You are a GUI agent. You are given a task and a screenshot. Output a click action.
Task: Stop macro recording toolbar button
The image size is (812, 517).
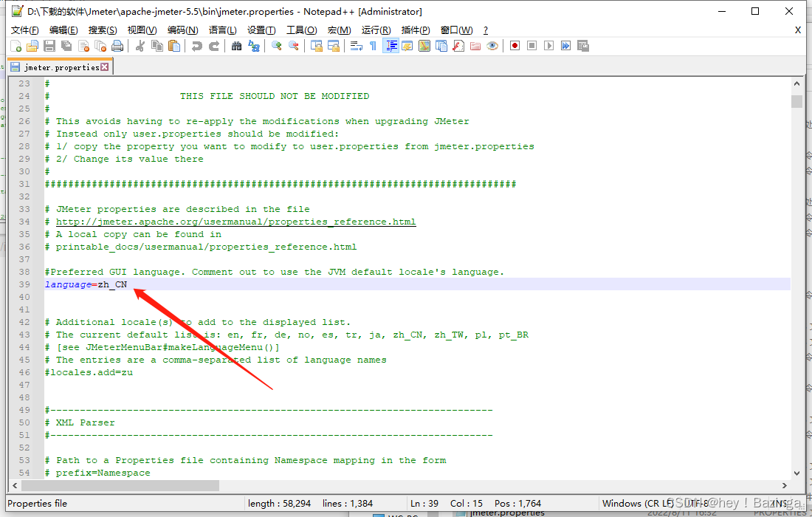point(531,46)
